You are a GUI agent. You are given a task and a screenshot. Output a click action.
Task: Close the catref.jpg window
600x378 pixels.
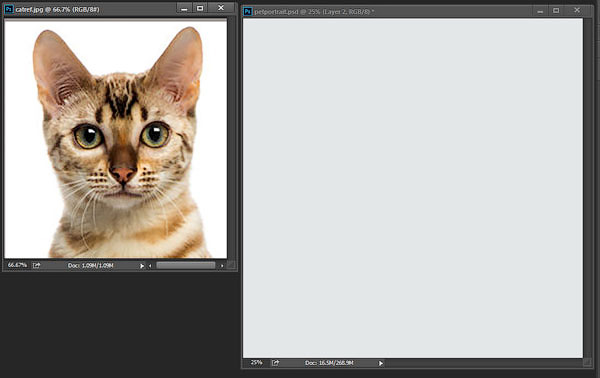(221, 8)
